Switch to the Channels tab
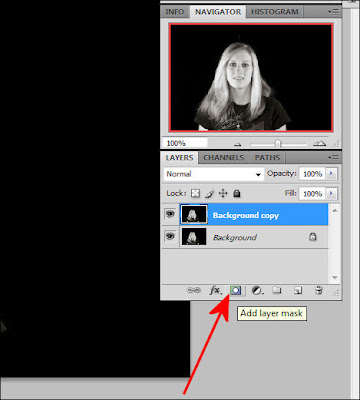 point(224,158)
